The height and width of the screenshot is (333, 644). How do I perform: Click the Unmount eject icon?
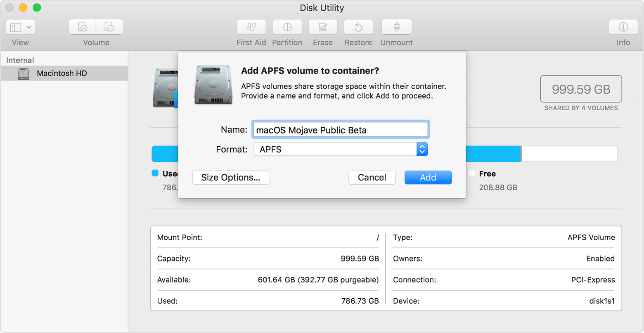pyautogui.click(x=397, y=27)
